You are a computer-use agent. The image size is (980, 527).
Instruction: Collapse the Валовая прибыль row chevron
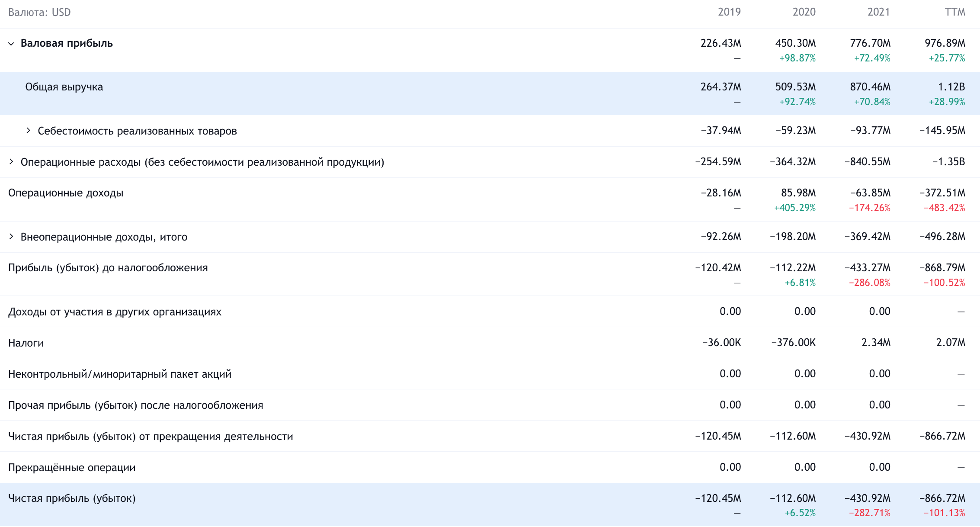tap(11, 44)
